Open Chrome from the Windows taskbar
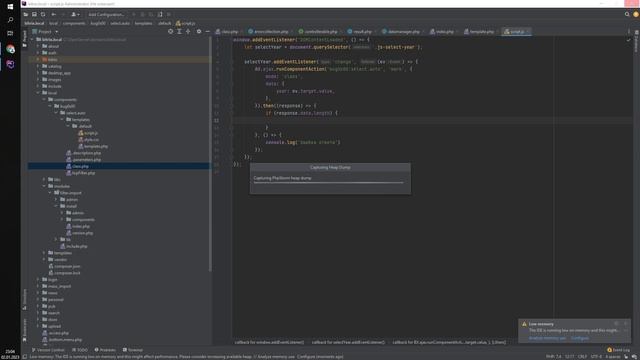The image size is (640, 360). (10, 49)
